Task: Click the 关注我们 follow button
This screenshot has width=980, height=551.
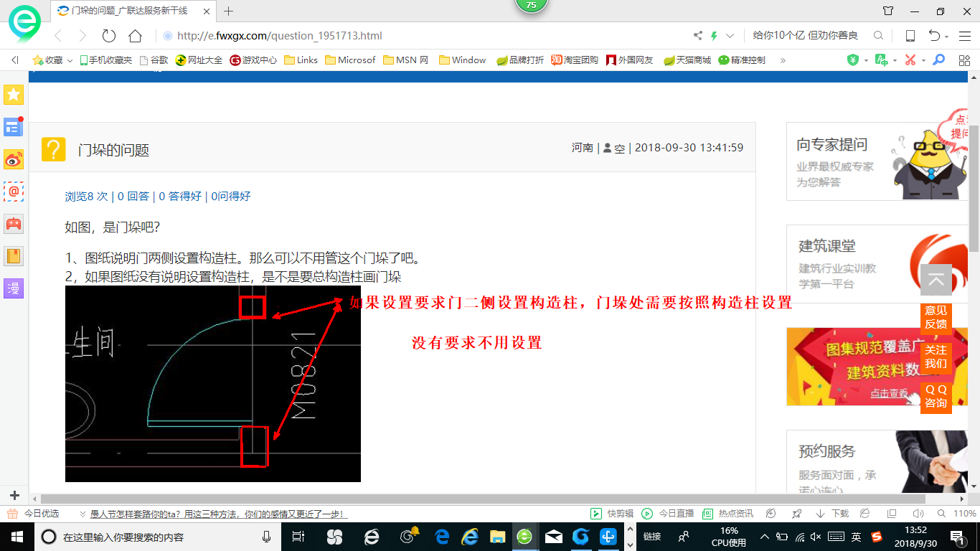Action: click(x=936, y=357)
